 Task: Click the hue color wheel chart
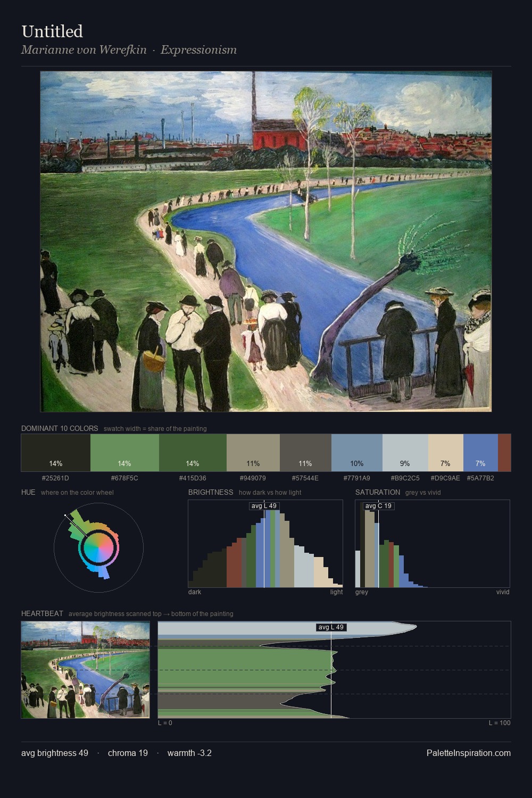98,547
